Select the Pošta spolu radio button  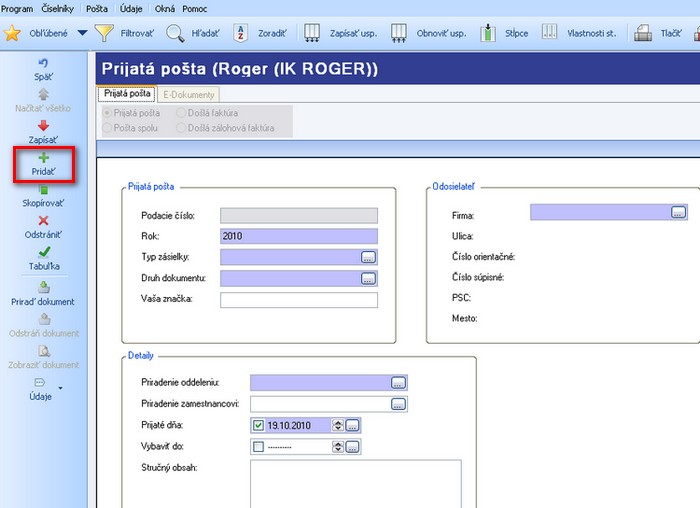(x=107, y=128)
